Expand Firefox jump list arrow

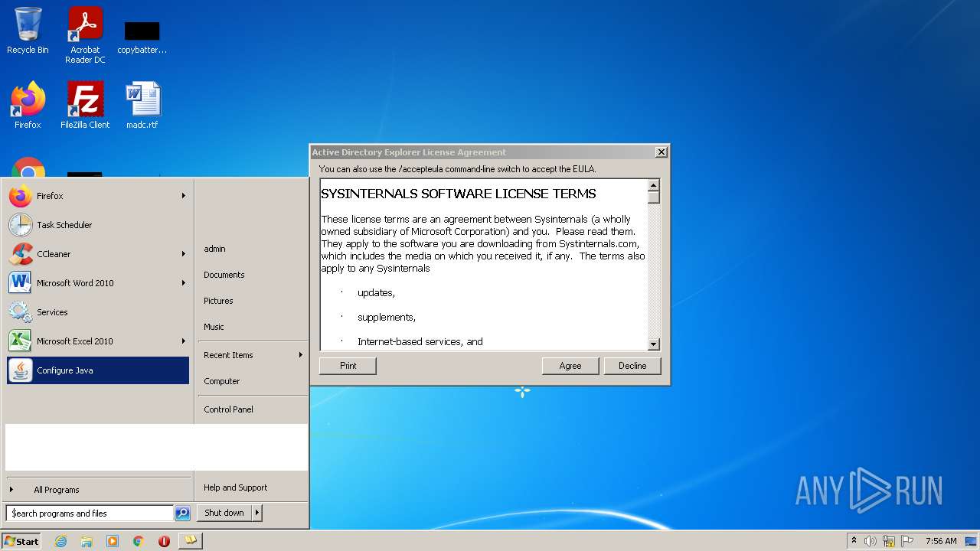184,196
